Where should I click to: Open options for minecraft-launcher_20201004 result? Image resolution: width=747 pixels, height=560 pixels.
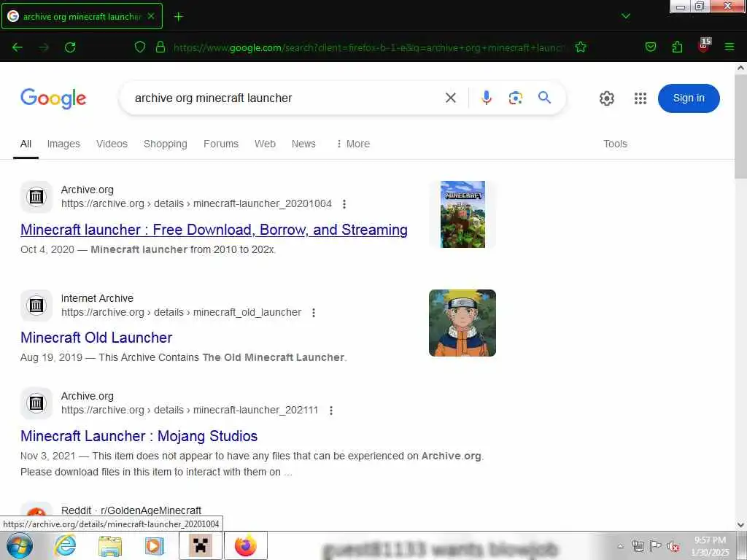[344, 204]
